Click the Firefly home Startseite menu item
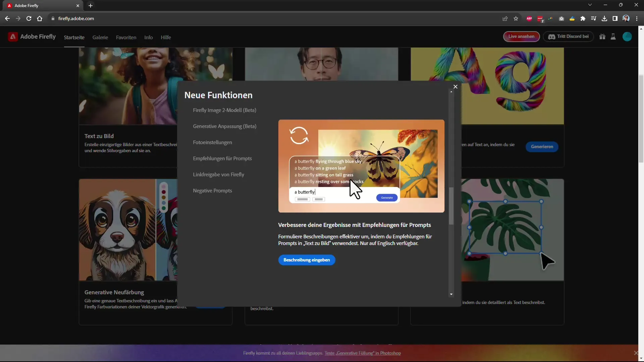The width and height of the screenshot is (644, 362). 74,37
